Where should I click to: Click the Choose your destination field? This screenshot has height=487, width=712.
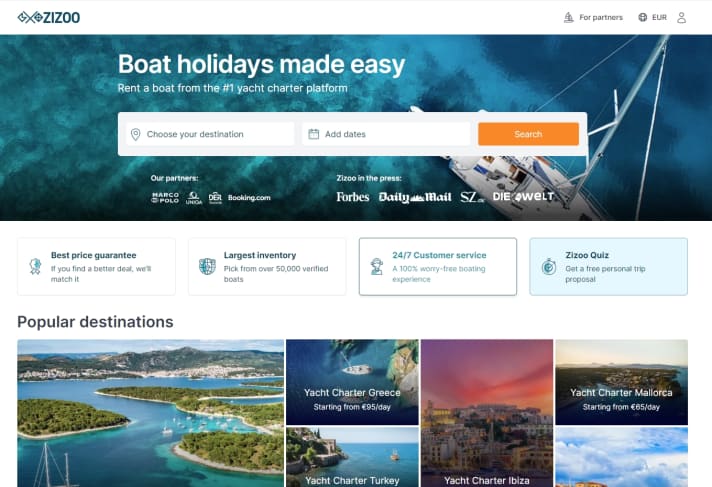pos(215,134)
